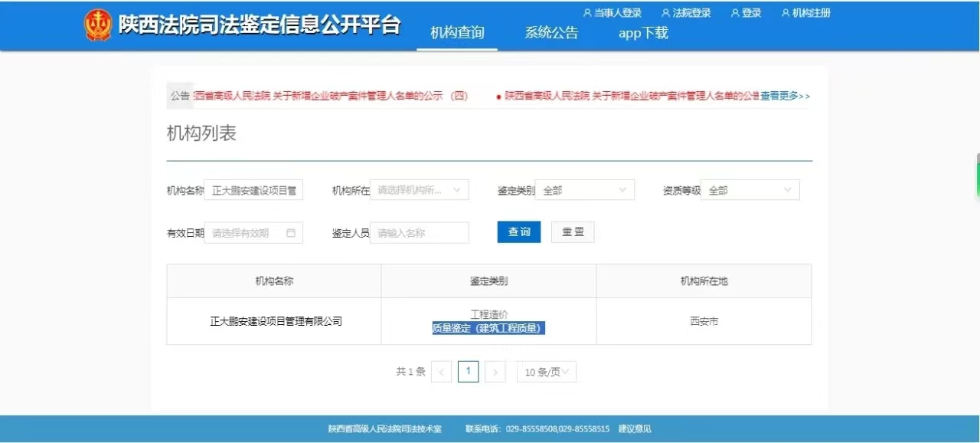
Task: Expand the 资质等级 dropdown
Action: 750,190
